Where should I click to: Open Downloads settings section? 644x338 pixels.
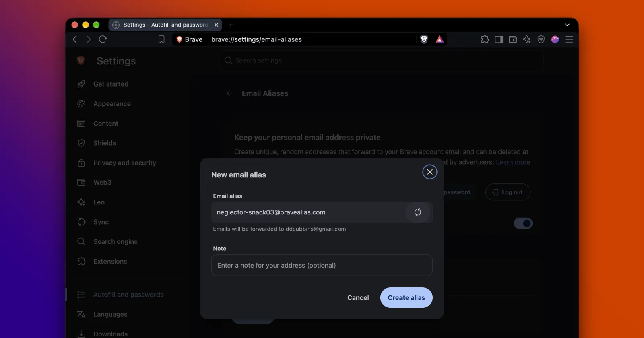[110, 334]
